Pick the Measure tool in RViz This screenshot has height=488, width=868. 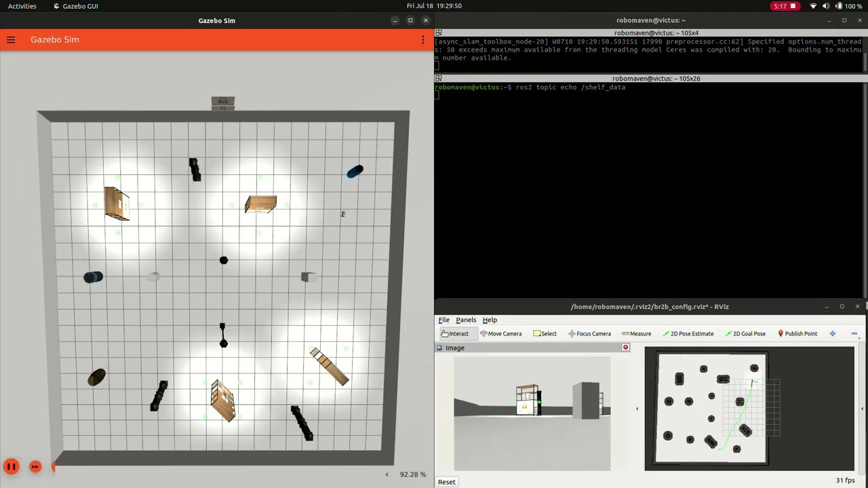click(636, 333)
